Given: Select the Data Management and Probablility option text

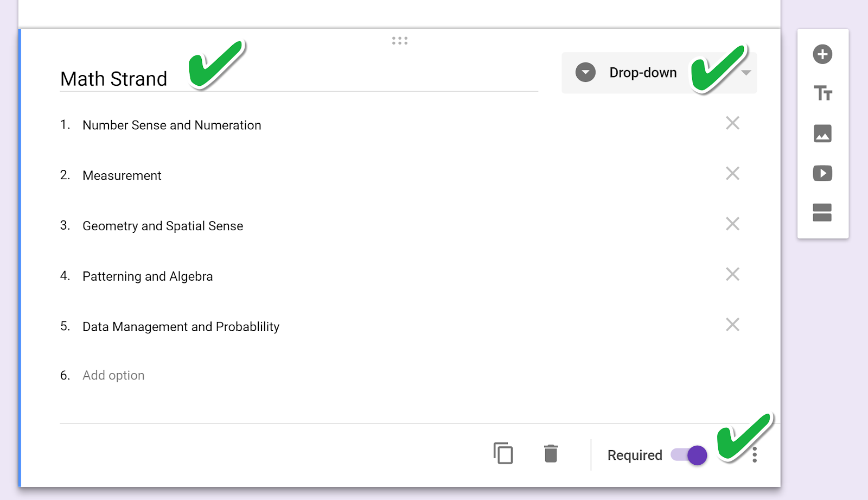Looking at the screenshot, I should 181,327.
